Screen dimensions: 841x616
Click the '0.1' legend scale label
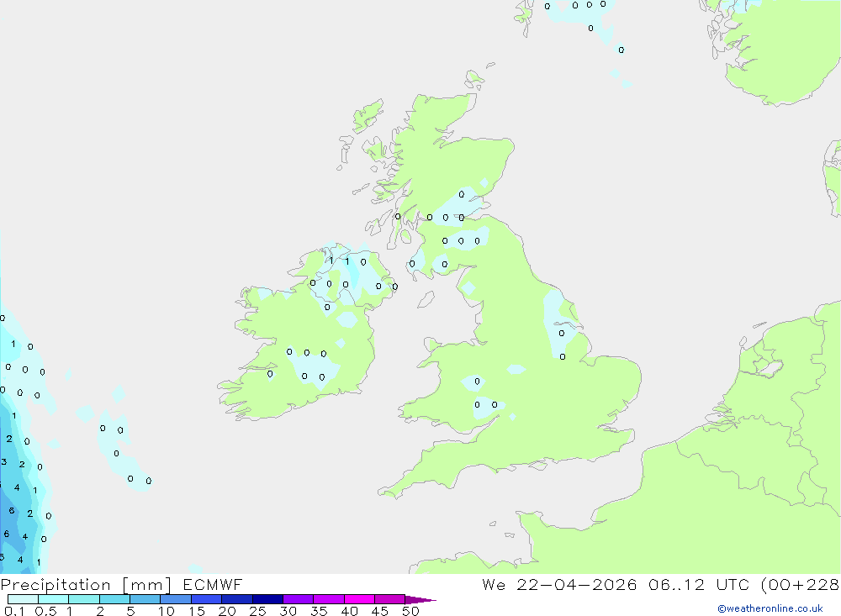pyautogui.click(x=14, y=611)
